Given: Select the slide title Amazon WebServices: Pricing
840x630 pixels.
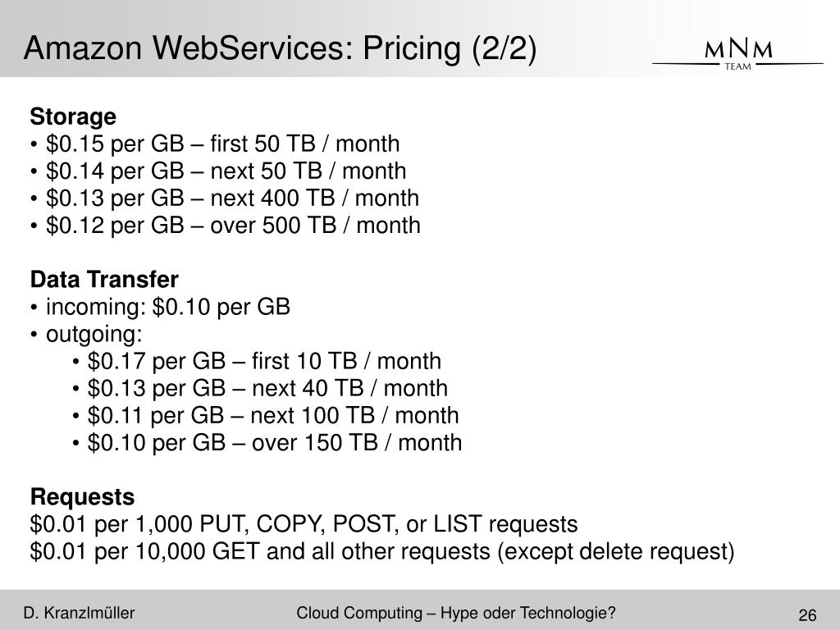Looking at the screenshot, I should (x=281, y=48).
